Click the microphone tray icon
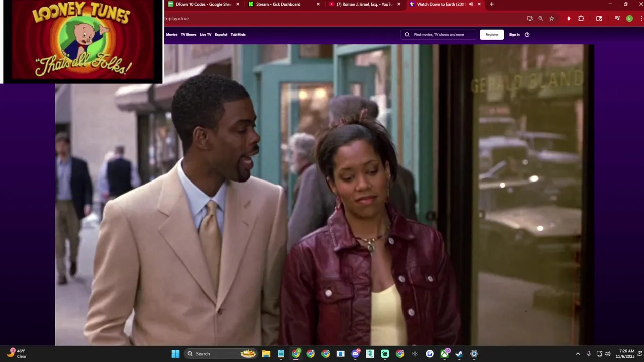This screenshot has height=362, width=644. (589, 354)
